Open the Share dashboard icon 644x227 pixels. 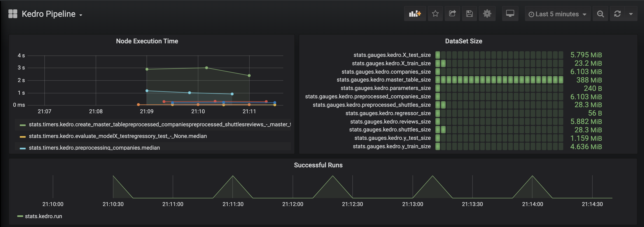coord(452,14)
